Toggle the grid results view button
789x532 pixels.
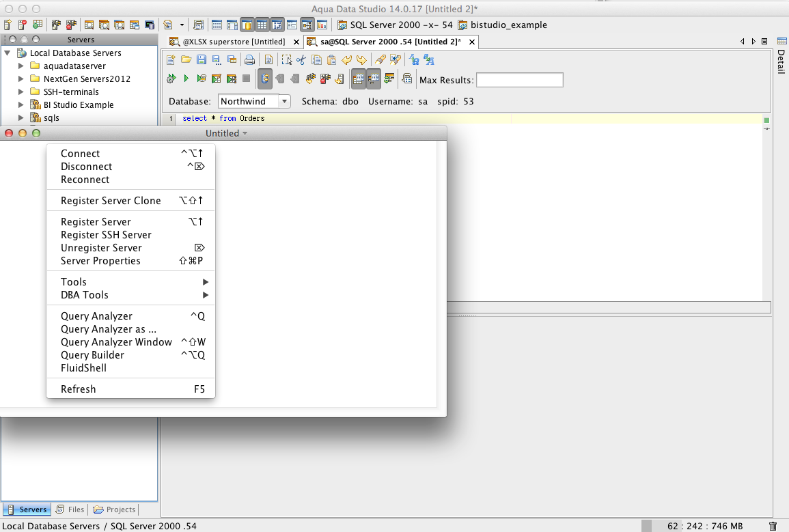(358, 79)
